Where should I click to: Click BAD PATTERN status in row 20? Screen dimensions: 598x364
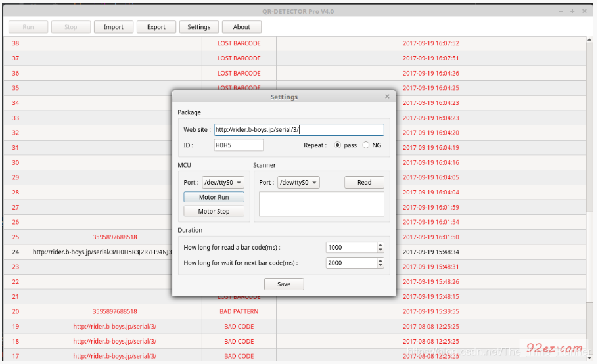(x=239, y=311)
